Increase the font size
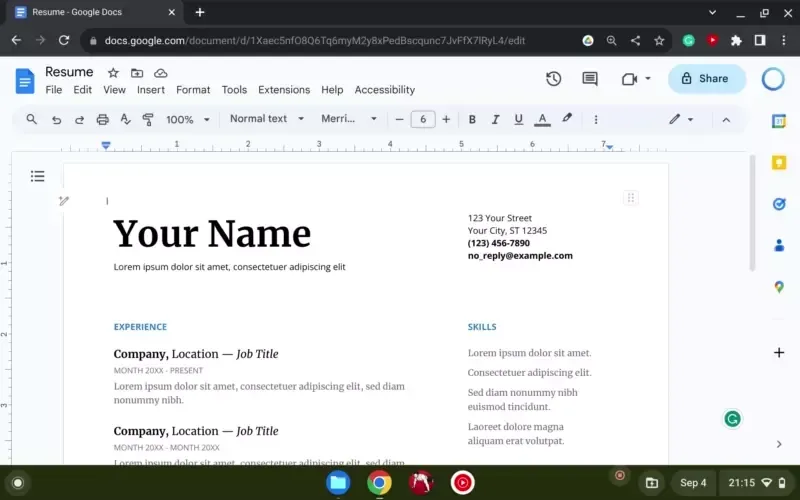 point(446,119)
